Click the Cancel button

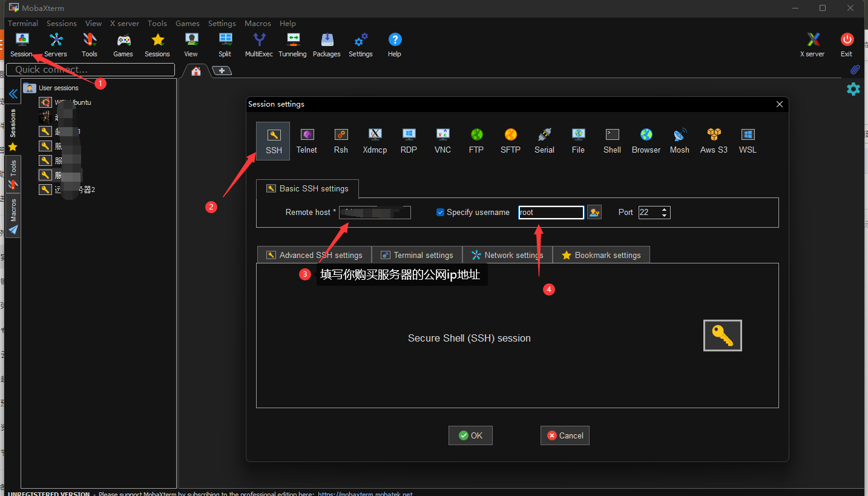tap(565, 435)
